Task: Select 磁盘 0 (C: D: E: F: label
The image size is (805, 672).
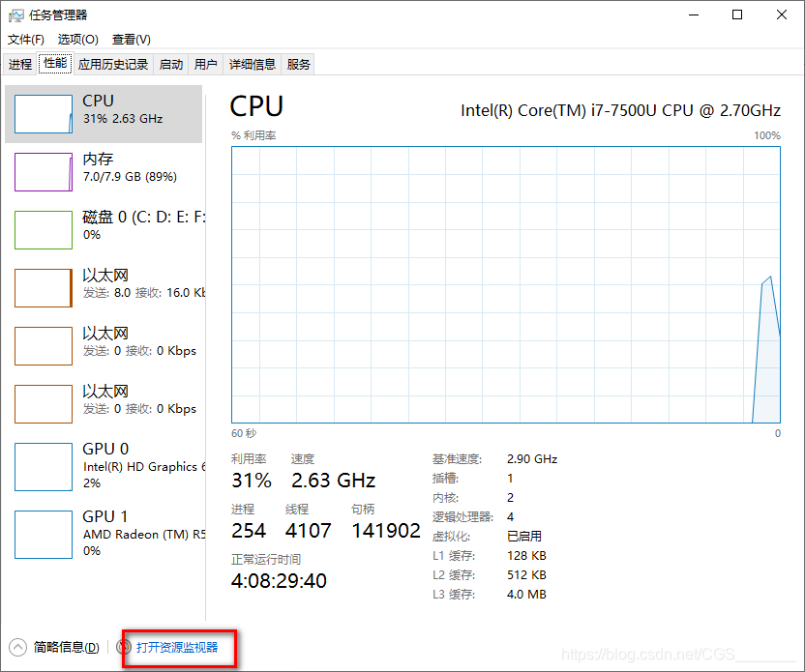Action: click(144, 217)
